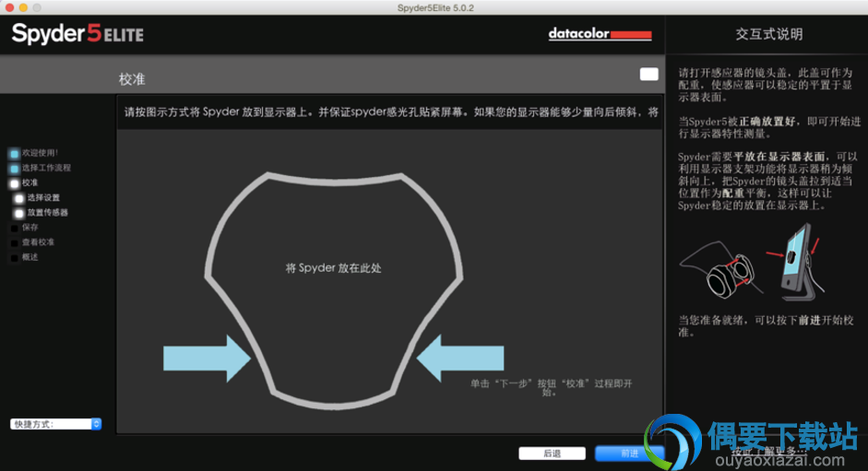Click the 校准 step indicator in sidebar

15,183
